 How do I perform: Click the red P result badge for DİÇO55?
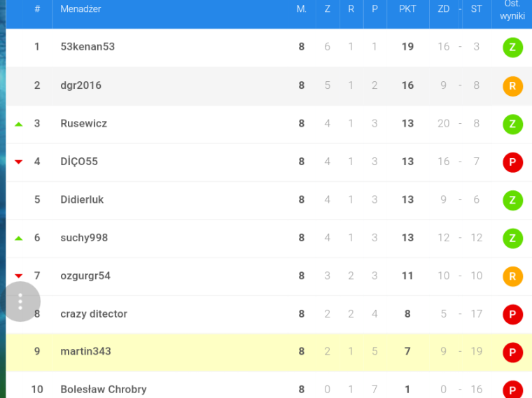click(x=512, y=162)
